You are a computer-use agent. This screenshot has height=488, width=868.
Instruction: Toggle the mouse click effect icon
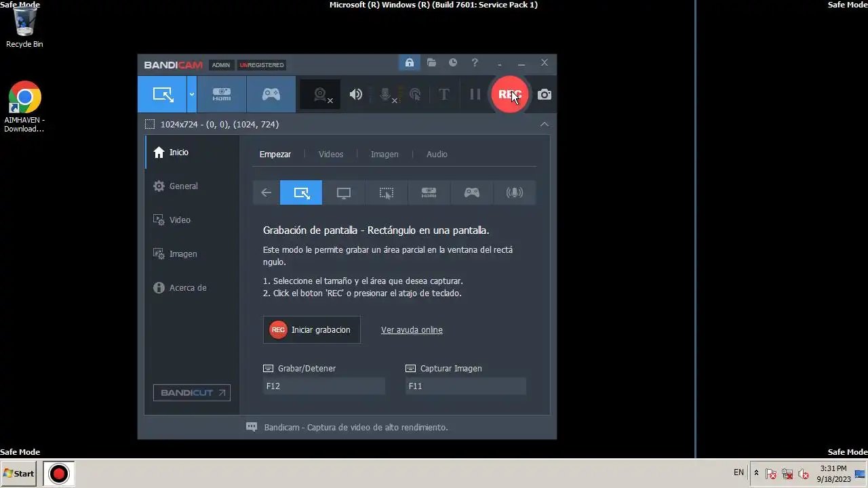[x=415, y=94]
